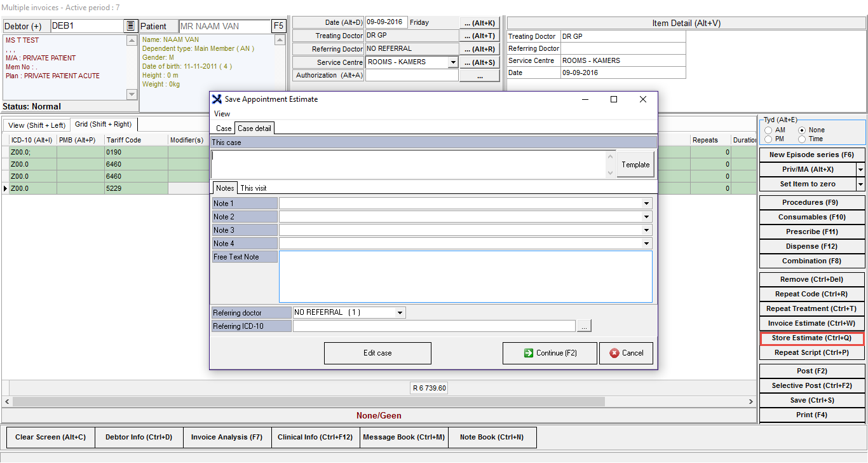This screenshot has height=463, width=868.
Task: Click the debtor list lookup icon
Action: (x=130, y=26)
